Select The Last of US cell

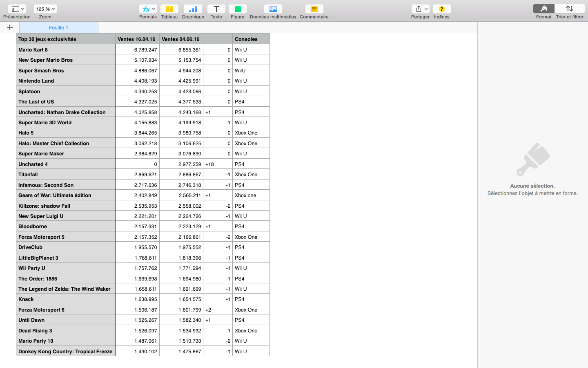click(x=66, y=101)
